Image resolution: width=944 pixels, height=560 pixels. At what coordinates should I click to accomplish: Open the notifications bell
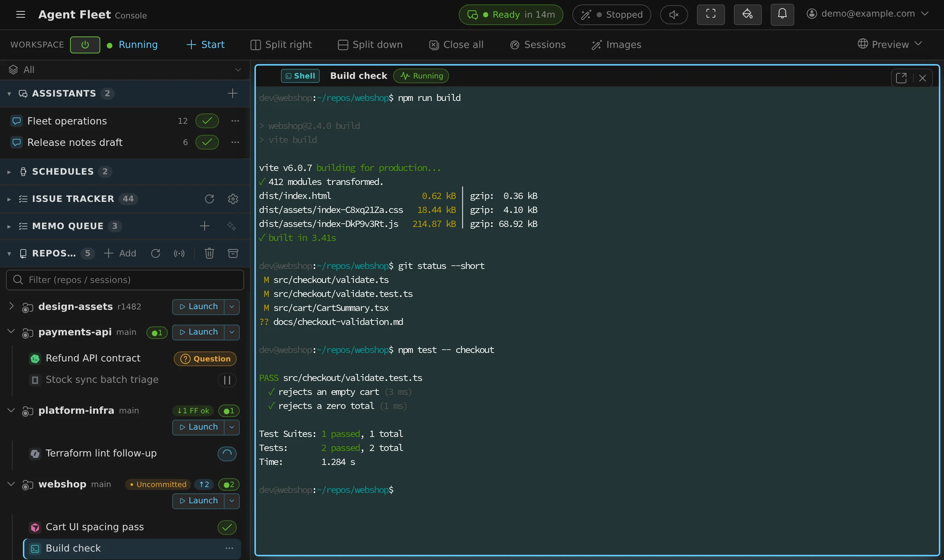(782, 14)
